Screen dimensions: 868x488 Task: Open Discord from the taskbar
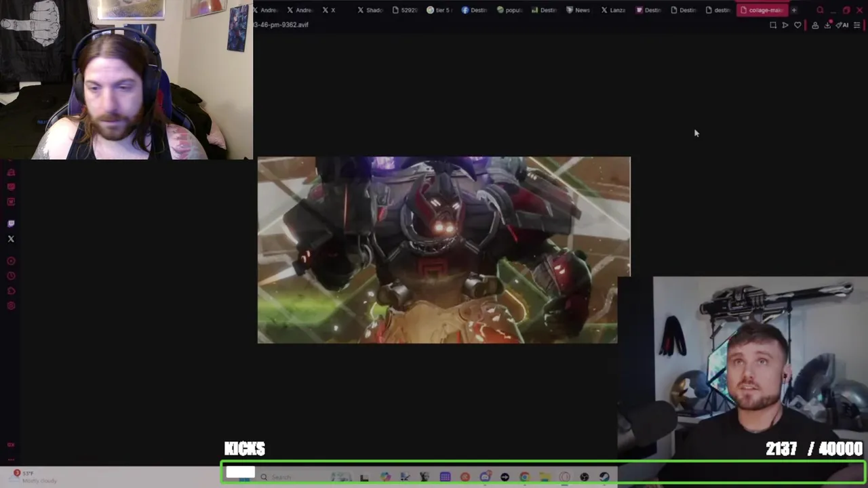coord(485,477)
